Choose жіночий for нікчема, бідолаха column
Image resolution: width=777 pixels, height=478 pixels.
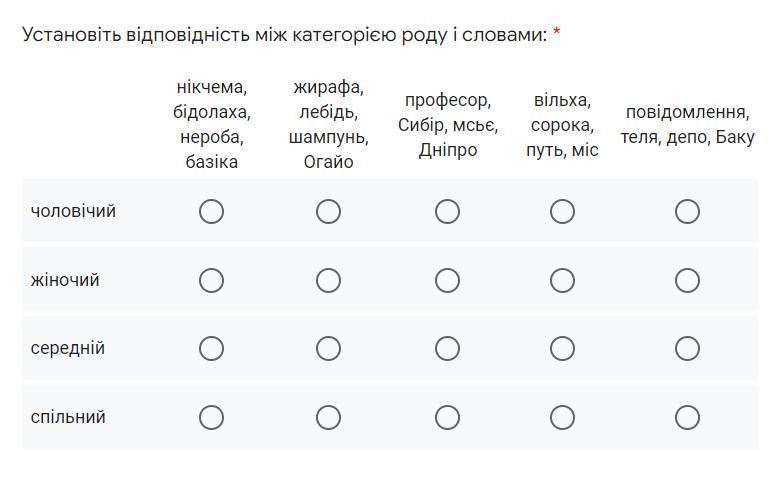[212, 280]
